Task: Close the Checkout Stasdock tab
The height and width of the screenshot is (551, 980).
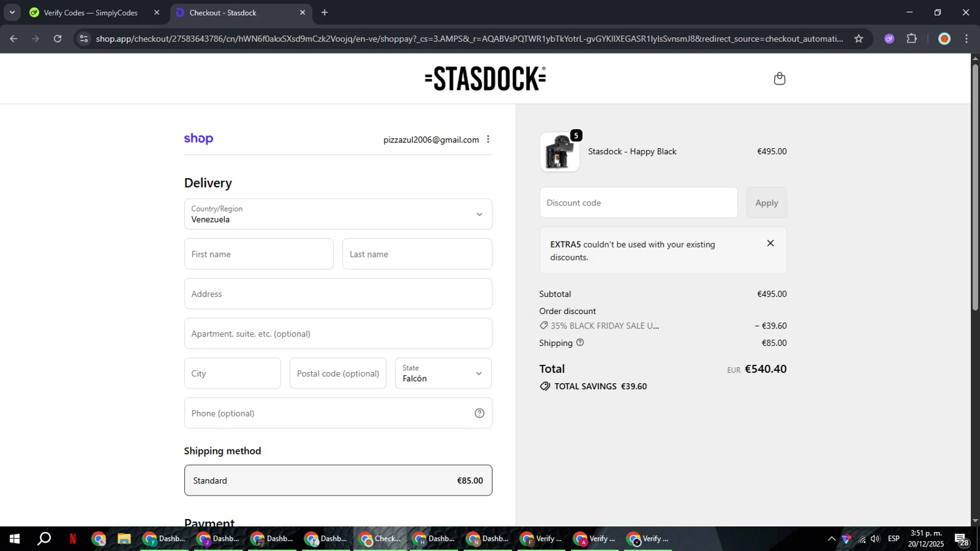Action: (x=302, y=12)
